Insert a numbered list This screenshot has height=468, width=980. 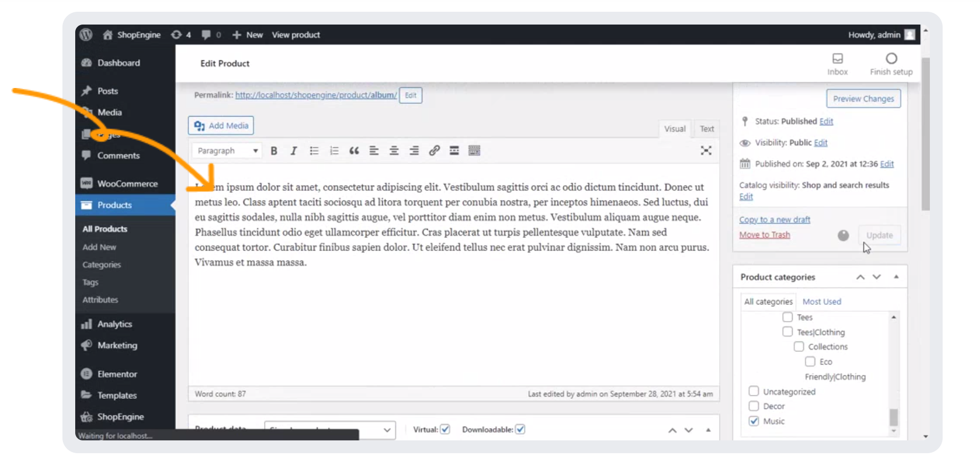334,151
